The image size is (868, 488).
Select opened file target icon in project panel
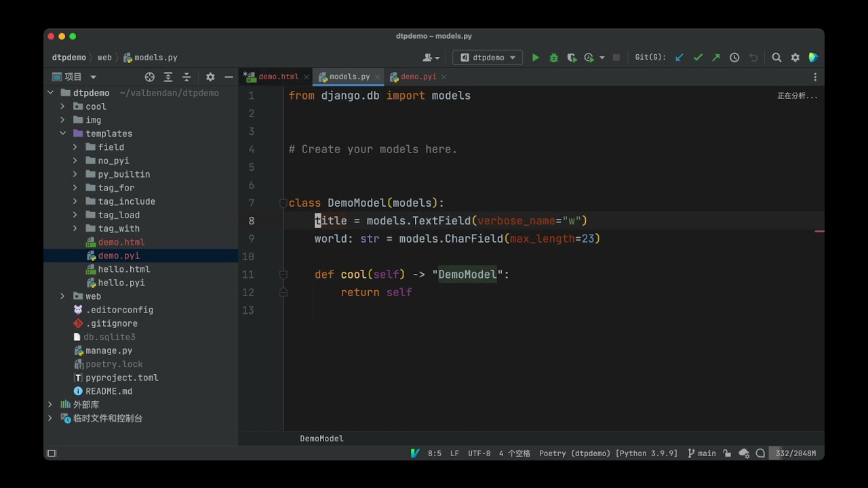(x=150, y=77)
